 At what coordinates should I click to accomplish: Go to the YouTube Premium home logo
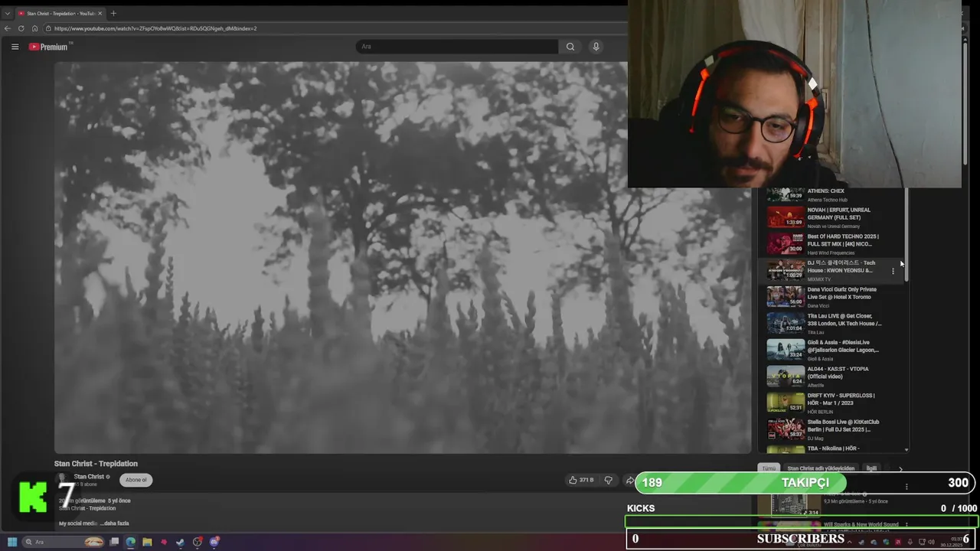click(49, 47)
